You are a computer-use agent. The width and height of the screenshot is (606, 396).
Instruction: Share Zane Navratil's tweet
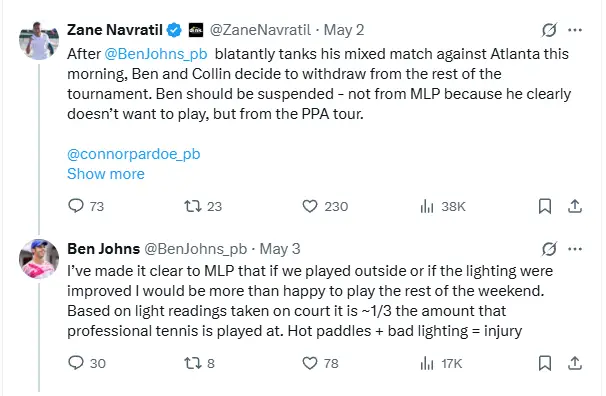(x=575, y=206)
